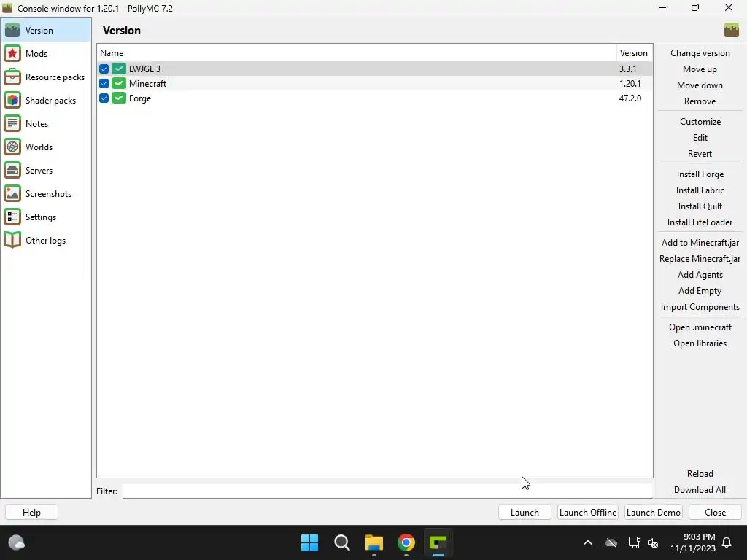Sort by the Name column header
The height and width of the screenshot is (560, 747).
click(356, 52)
